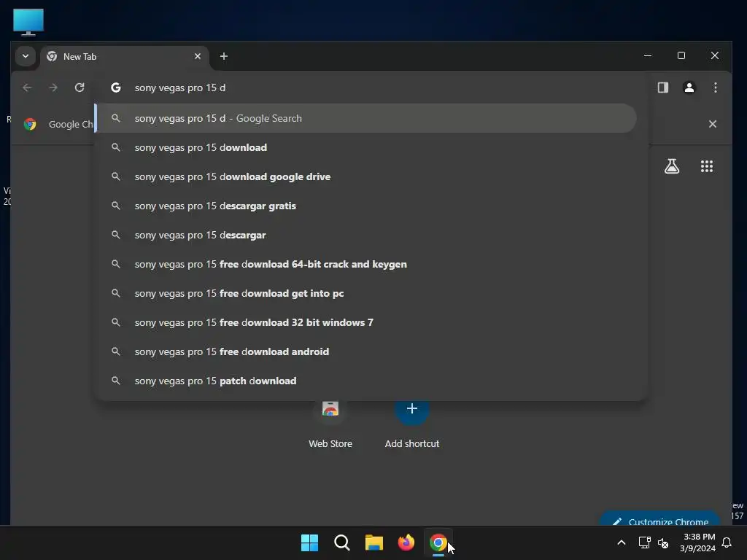The image size is (747, 560).
Task: Choose suggestion 'descargar gratis'
Action: [366, 206]
